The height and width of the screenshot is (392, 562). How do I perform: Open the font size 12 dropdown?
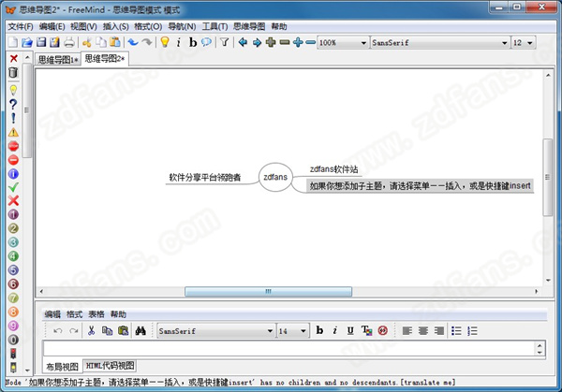[x=524, y=43]
